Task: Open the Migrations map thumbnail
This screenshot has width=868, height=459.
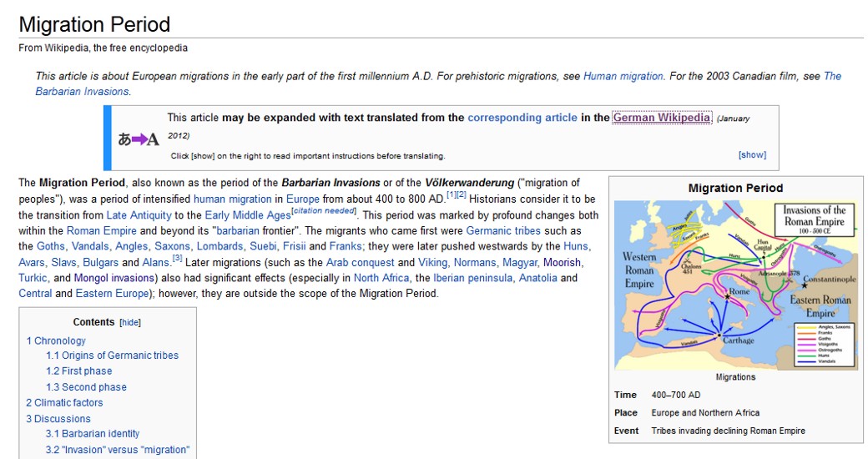Action: 735,285
